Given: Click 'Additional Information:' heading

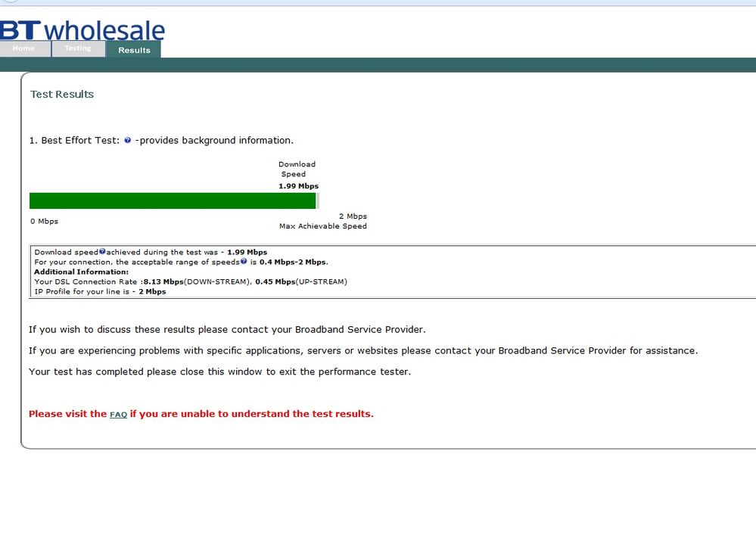Looking at the screenshot, I should (82, 272).
